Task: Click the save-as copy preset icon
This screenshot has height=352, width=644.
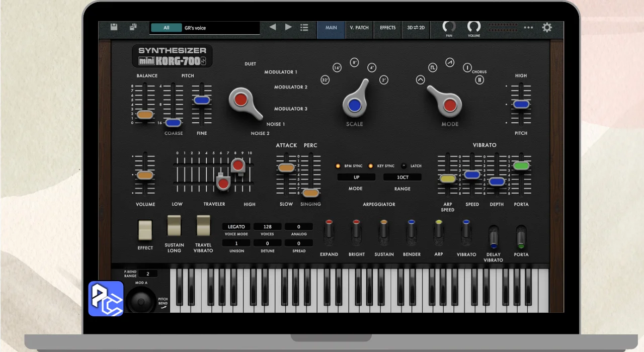Action: pyautogui.click(x=133, y=27)
